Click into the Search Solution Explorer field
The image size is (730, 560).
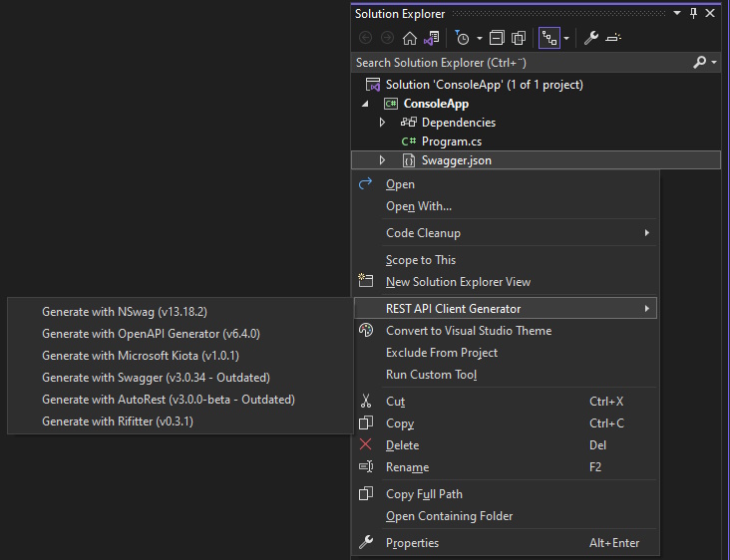[x=522, y=63]
